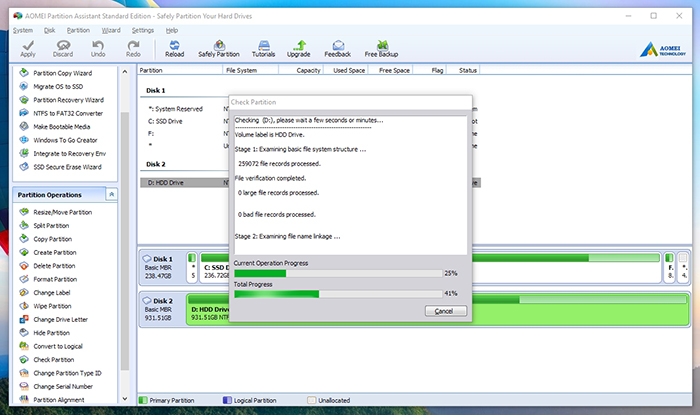Open Tutorials from the toolbar

[263, 49]
